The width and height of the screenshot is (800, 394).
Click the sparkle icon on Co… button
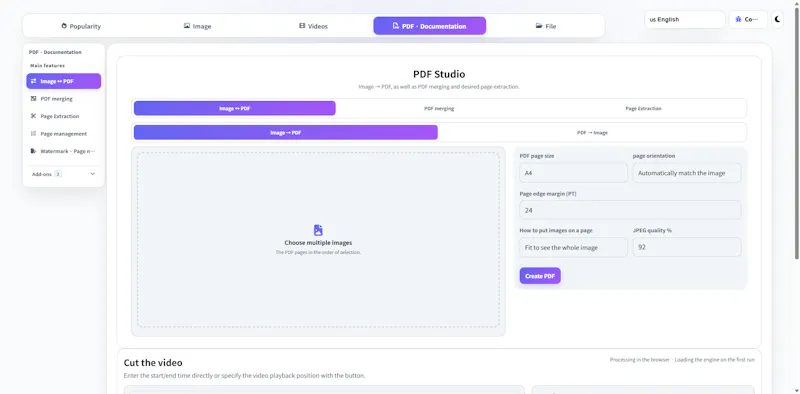[738, 19]
